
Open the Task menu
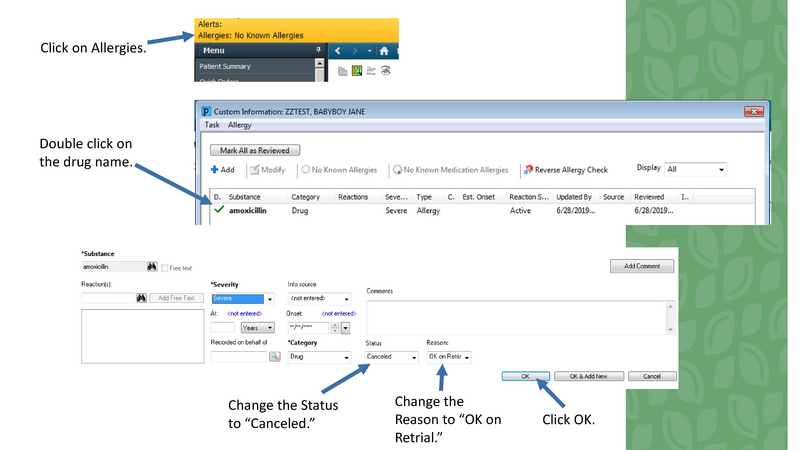pos(212,125)
